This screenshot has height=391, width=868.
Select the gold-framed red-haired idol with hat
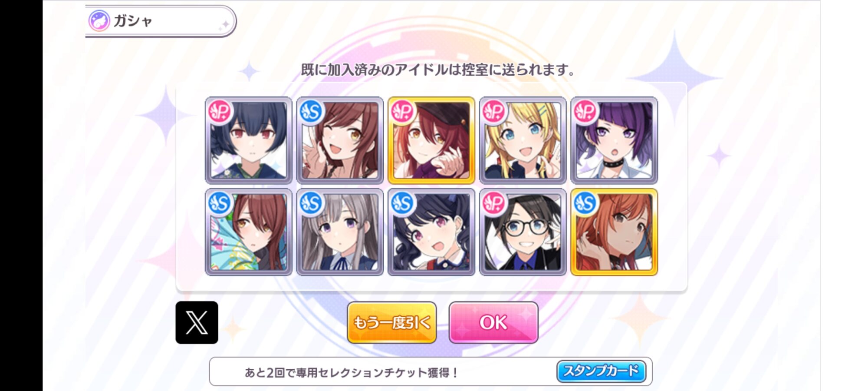(x=431, y=140)
